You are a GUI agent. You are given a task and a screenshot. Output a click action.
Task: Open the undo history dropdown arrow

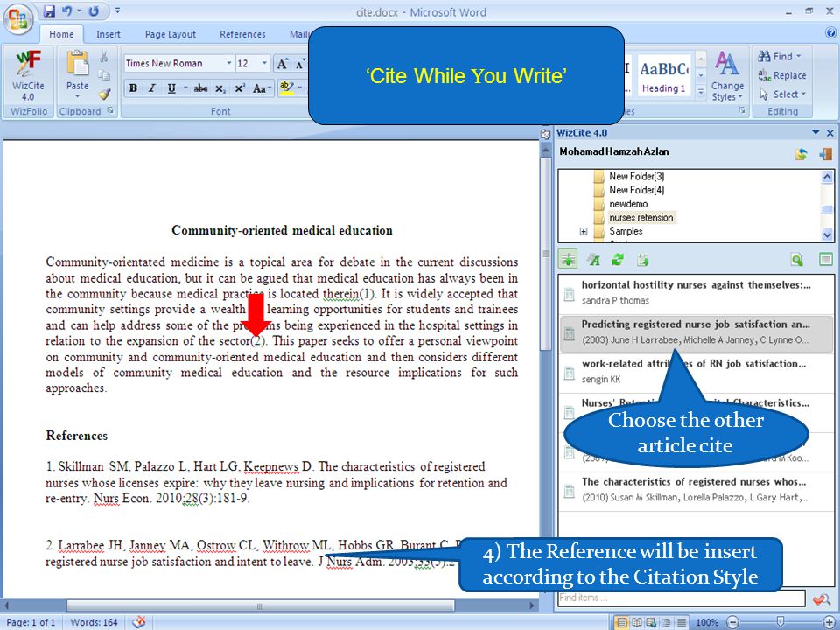[x=80, y=10]
